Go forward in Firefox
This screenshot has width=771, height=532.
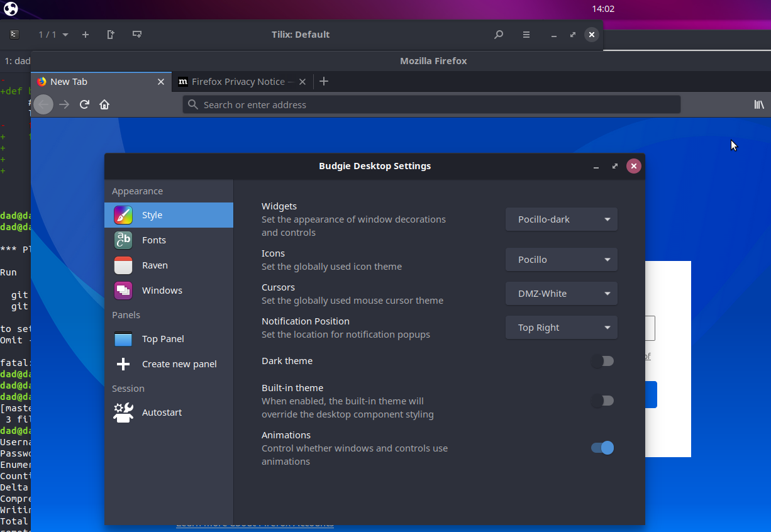click(x=64, y=104)
